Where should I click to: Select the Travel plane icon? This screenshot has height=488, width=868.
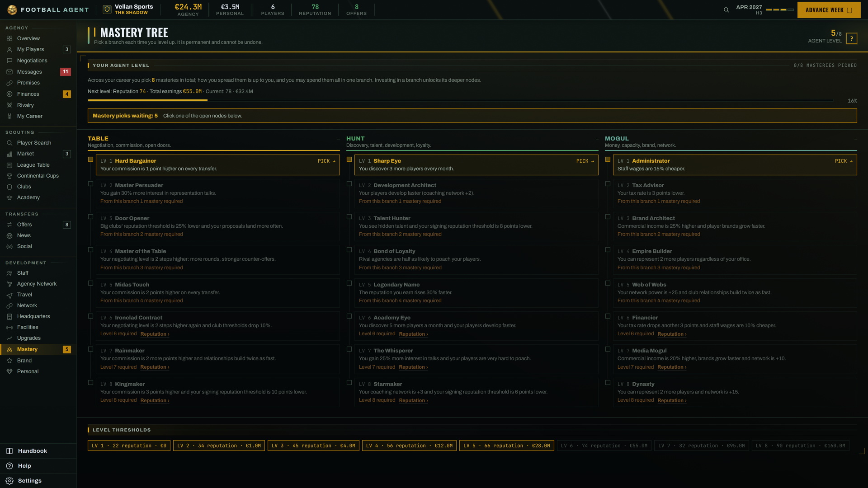click(x=9, y=295)
